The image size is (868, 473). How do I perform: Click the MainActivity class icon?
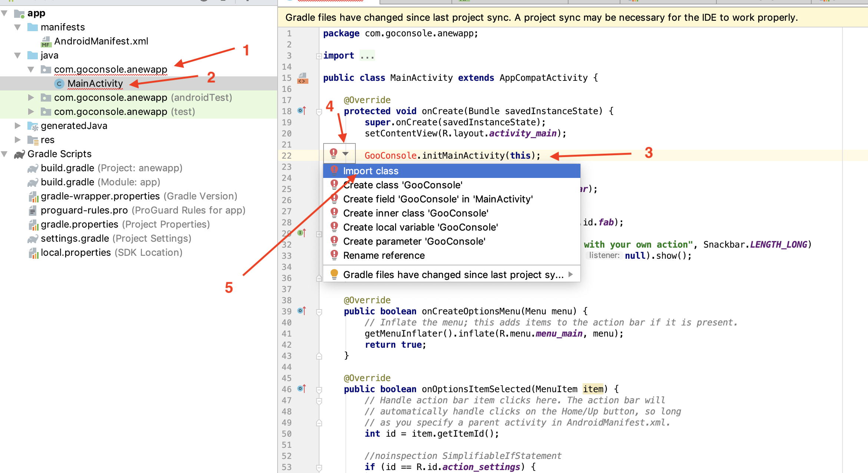click(59, 84)
